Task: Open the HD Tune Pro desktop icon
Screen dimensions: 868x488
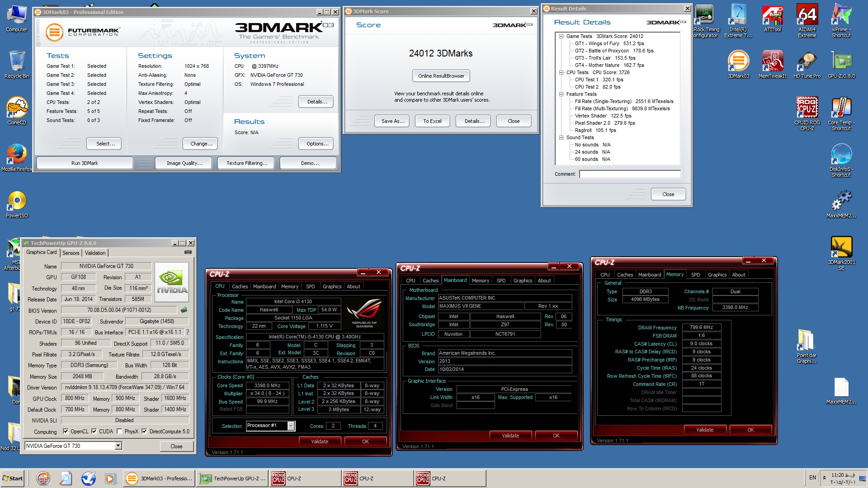Action: 807,64
